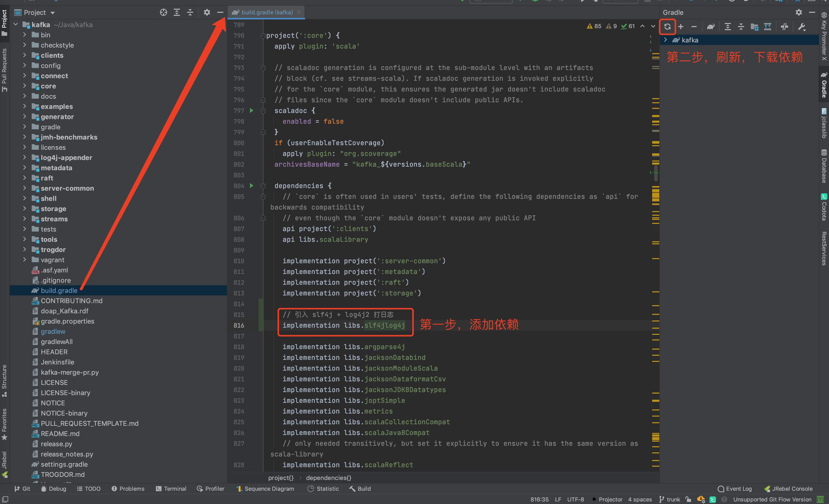829x504 pixels.
Task: Click Link Gradle Project plus icon
Action: (x=681, y=27)
